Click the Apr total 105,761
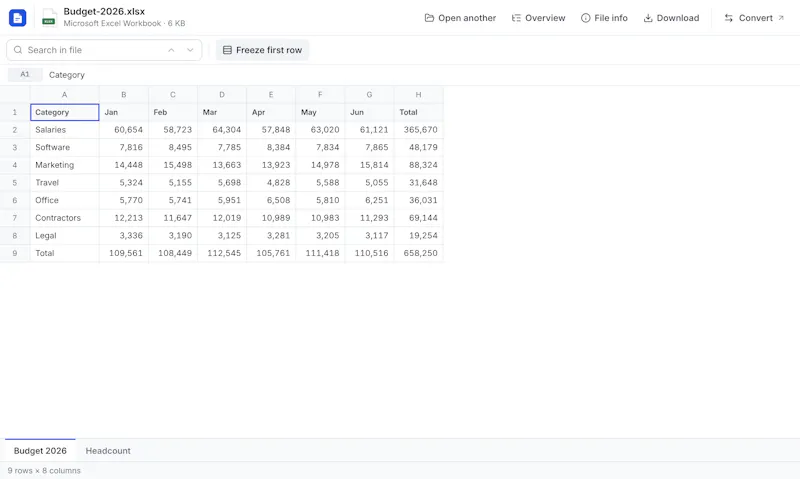The height and width of the screenshot is (479, 800). (271, 253)
